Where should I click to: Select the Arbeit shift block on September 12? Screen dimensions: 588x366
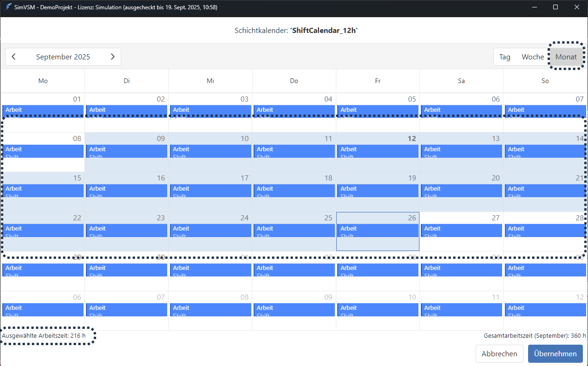[378, 151]
